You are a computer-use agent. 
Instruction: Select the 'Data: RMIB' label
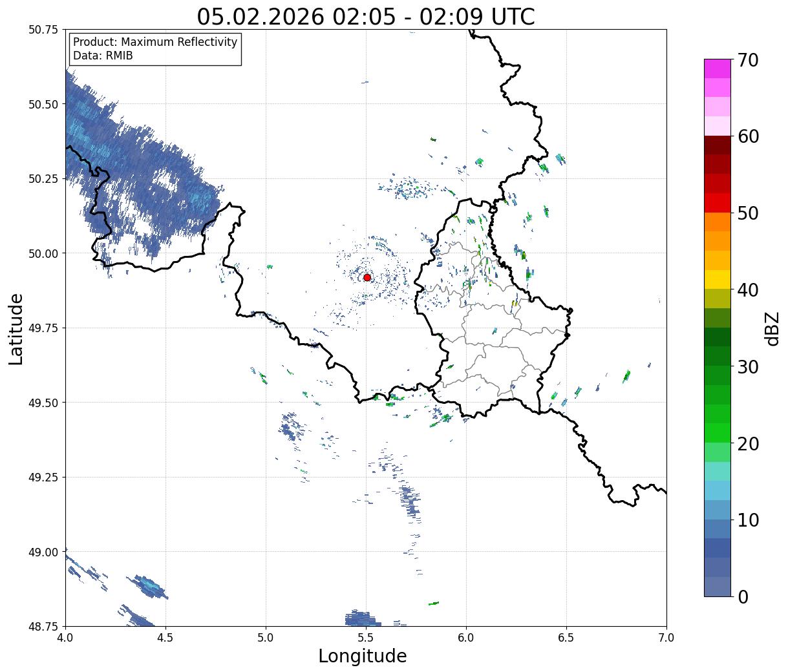tap(103, 56)
